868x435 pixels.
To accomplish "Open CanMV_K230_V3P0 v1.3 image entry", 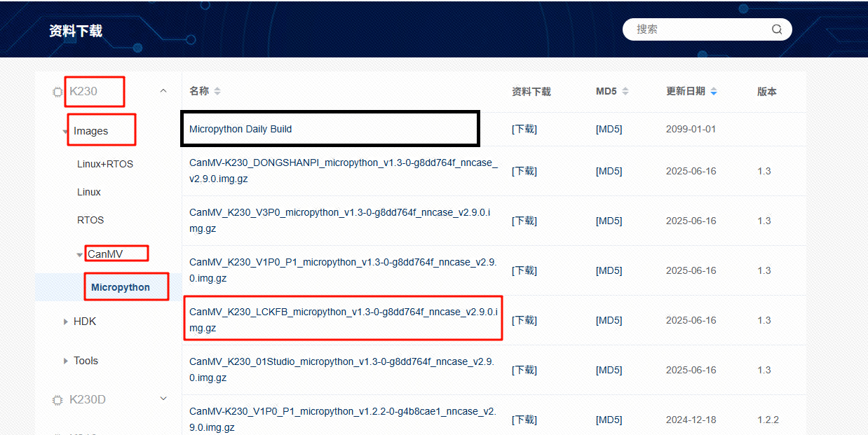I will pos(340,221).
